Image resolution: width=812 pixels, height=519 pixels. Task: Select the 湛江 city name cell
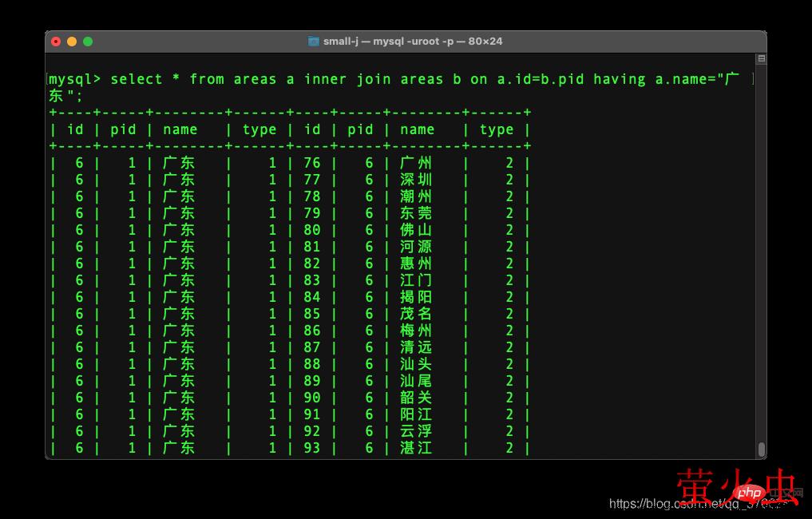[x=416, y=448]
